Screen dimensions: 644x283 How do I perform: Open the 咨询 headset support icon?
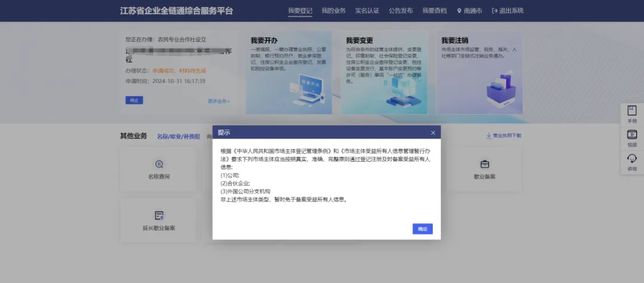[632, 159]
